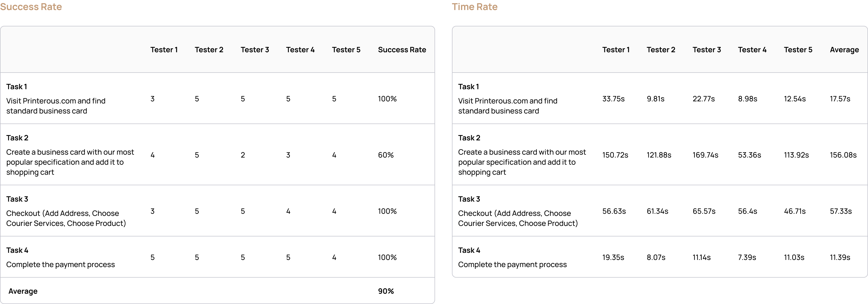Select 'Complete the payment process' text in Time Rate table

[512, 265]
